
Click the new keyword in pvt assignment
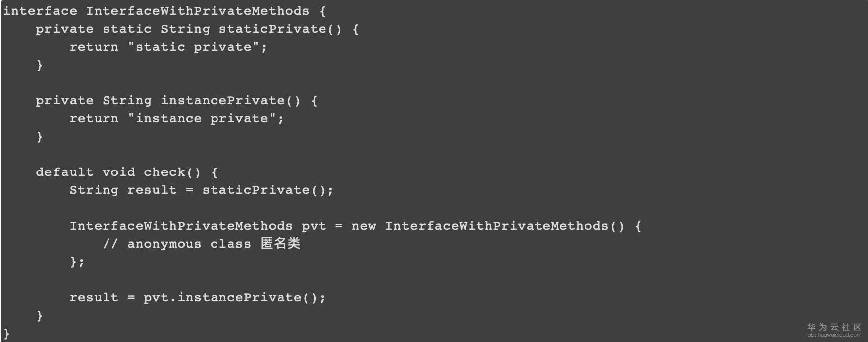(364, 226)
